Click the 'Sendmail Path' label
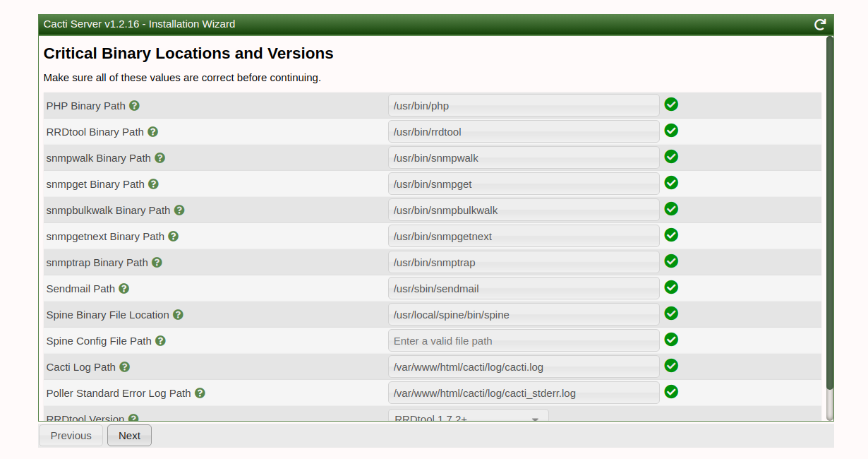The height and width of the screenshot is (459, 868). click(80, 289)
